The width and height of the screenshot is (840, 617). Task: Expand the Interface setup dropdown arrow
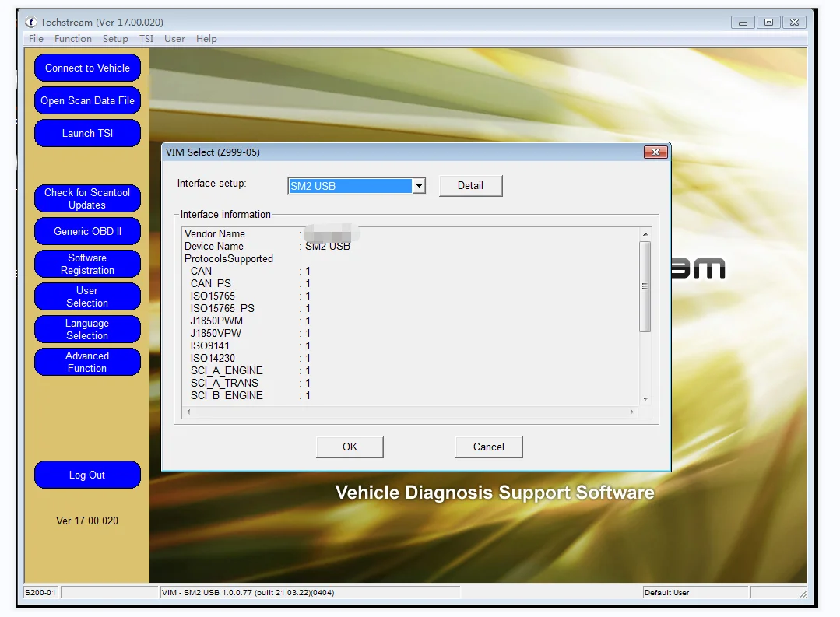click(x=419, y=186)
